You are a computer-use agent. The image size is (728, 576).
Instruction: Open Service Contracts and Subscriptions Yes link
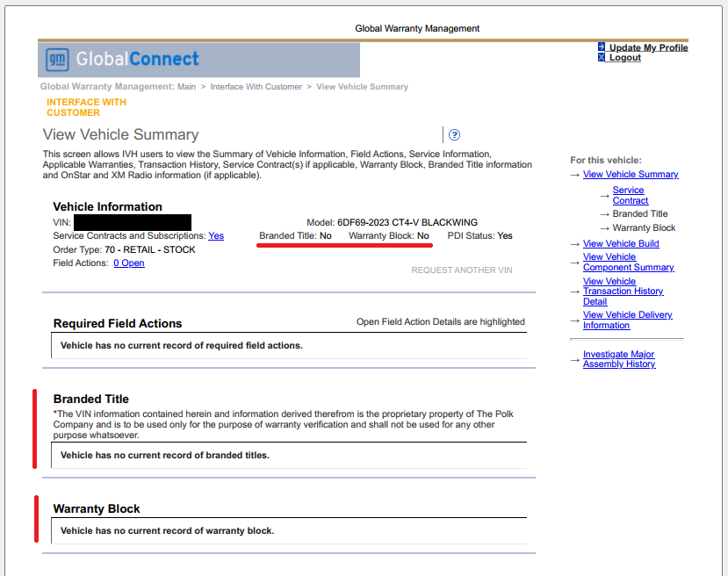[216, 236]
